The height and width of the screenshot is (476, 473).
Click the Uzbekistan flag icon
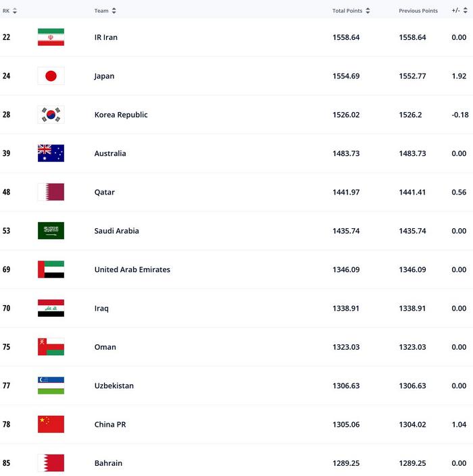point(51,386)
